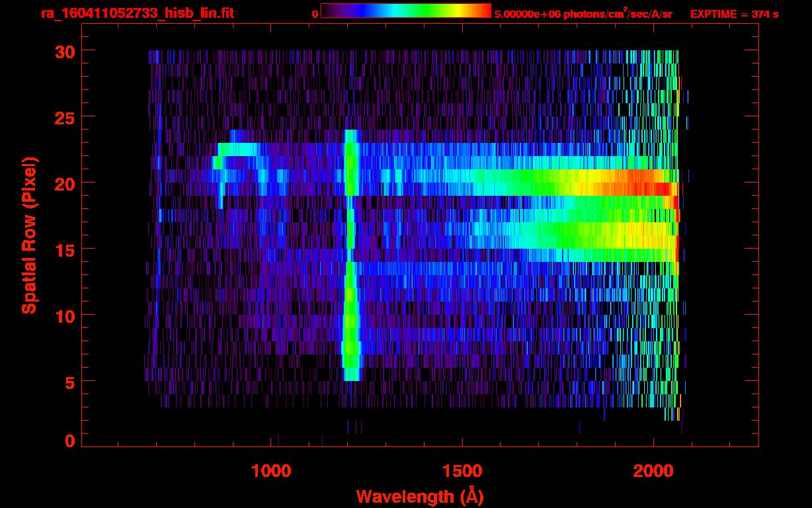The image size is (812, 508).
Task: Click the 0 tick label on y-axis
Action: (x=69, y=441)
